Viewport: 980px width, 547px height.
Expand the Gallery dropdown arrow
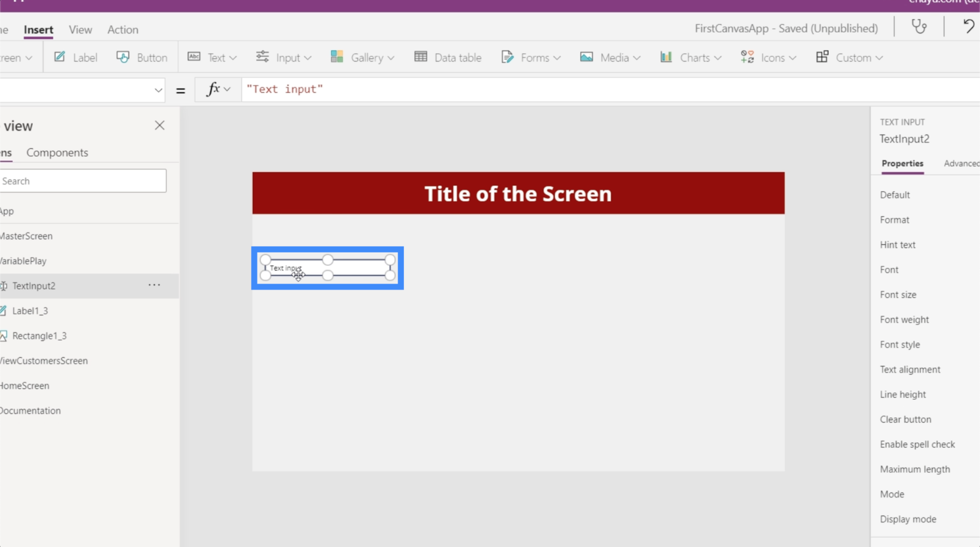[x=391, y=58]
